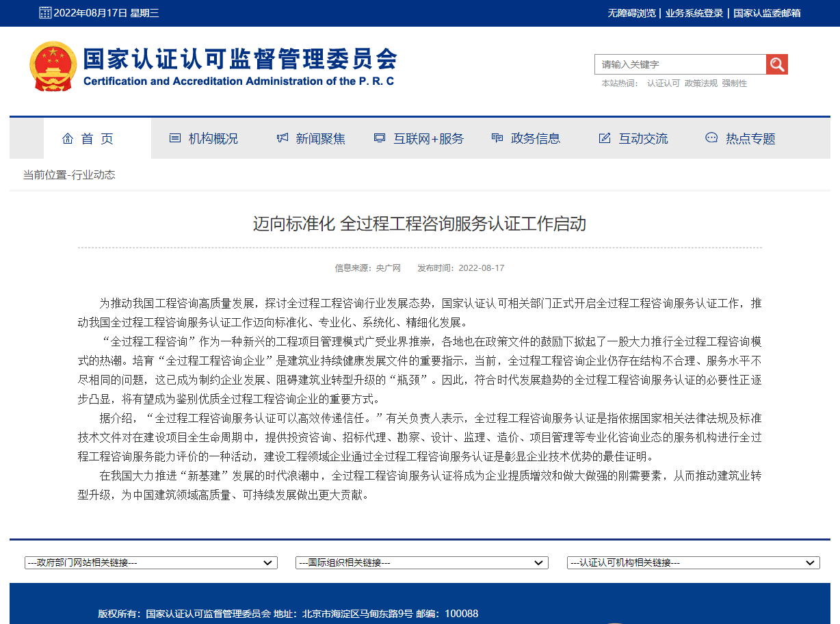Click the calendar icon beside the date
The width and height of the screenshot is (840, 624).
click(x=45, y=13)
